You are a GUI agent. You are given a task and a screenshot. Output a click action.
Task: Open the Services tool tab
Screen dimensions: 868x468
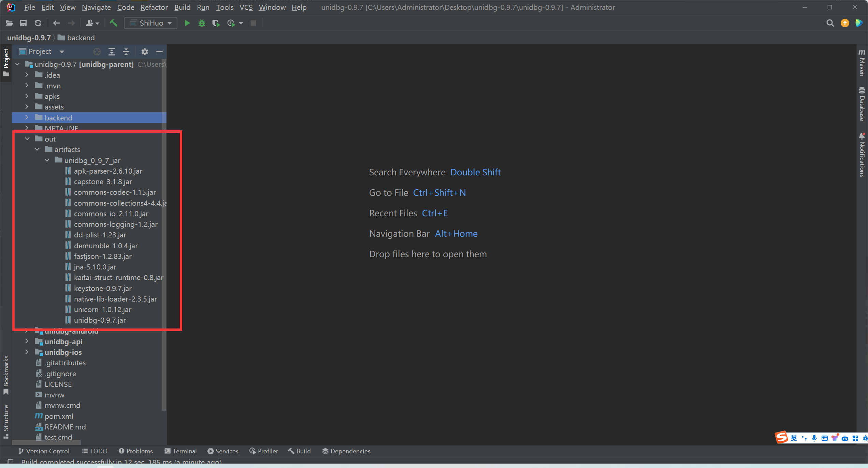(223, 451)
